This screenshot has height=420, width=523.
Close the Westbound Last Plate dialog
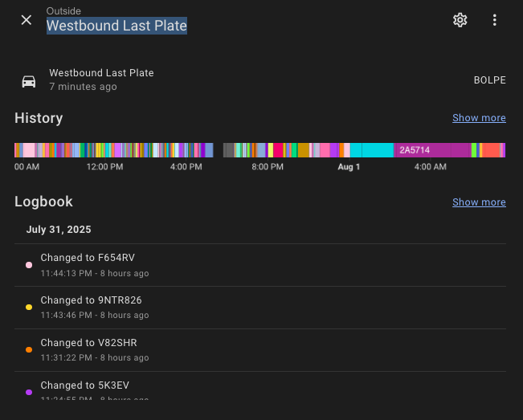coord(27,20)
